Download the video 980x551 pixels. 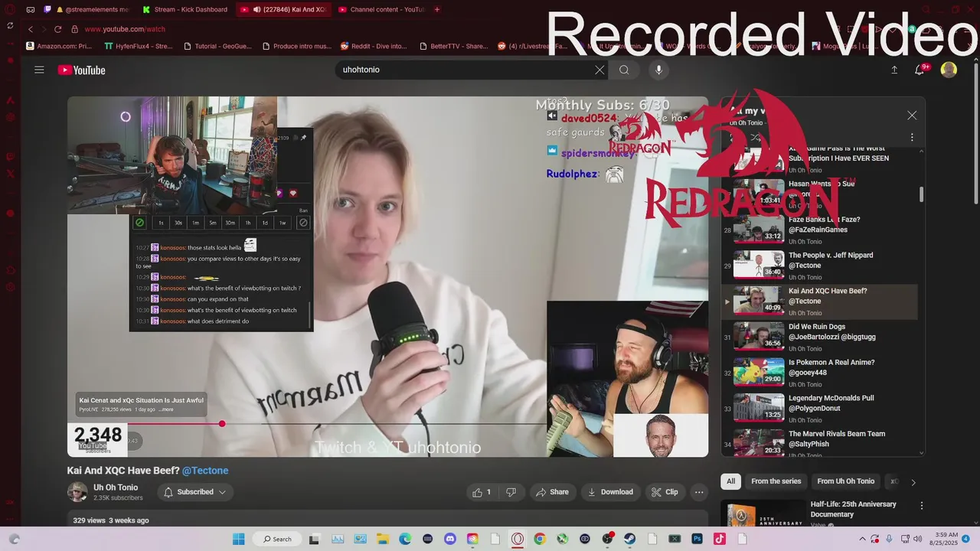(x=610, y=492)
